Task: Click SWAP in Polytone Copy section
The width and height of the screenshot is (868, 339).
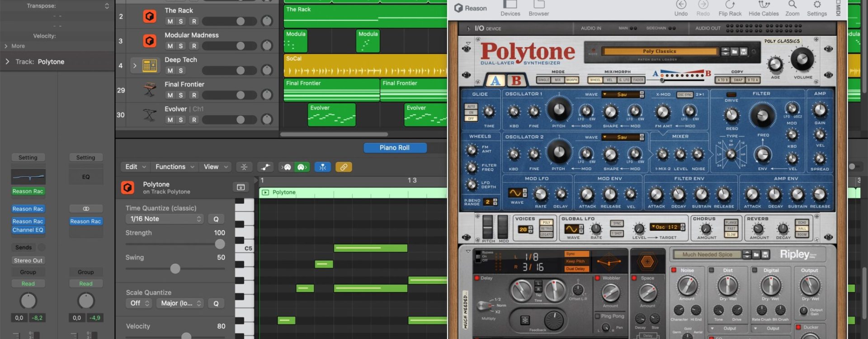Action: point(738,80)
